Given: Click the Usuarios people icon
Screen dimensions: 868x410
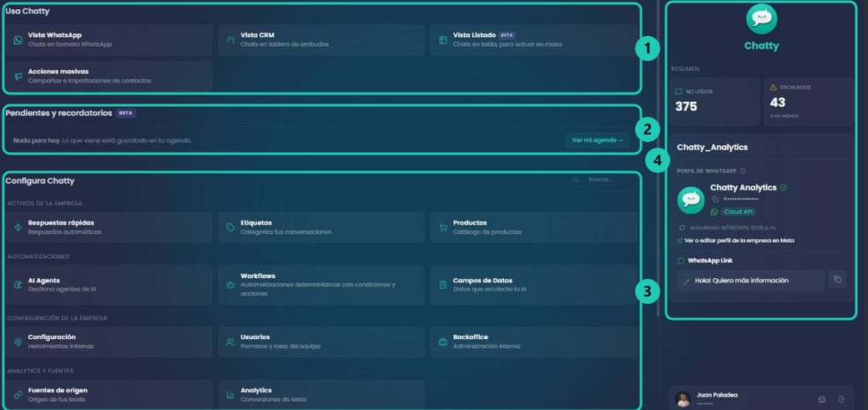Looking at the screenshot, I should [230, 342].
